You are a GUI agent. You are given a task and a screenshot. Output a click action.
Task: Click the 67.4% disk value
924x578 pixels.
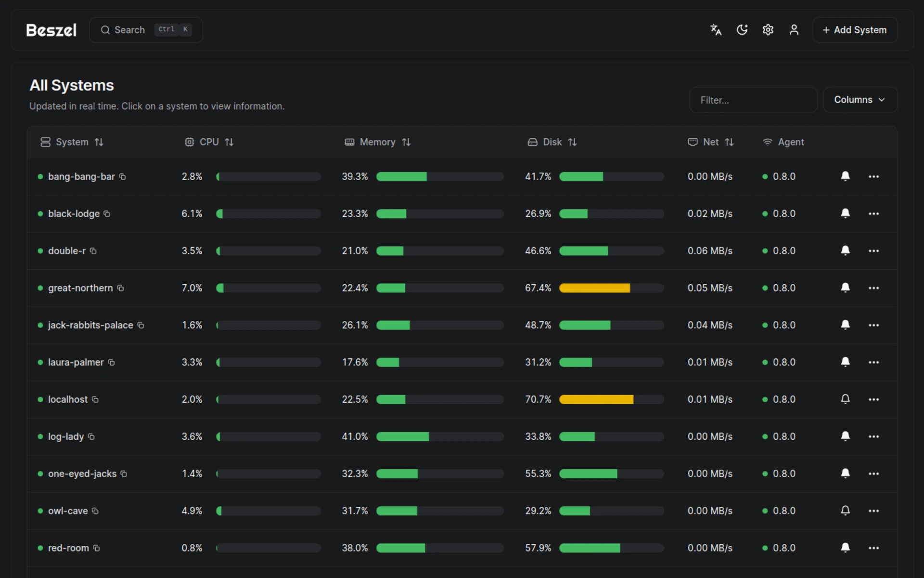[538, 288]
